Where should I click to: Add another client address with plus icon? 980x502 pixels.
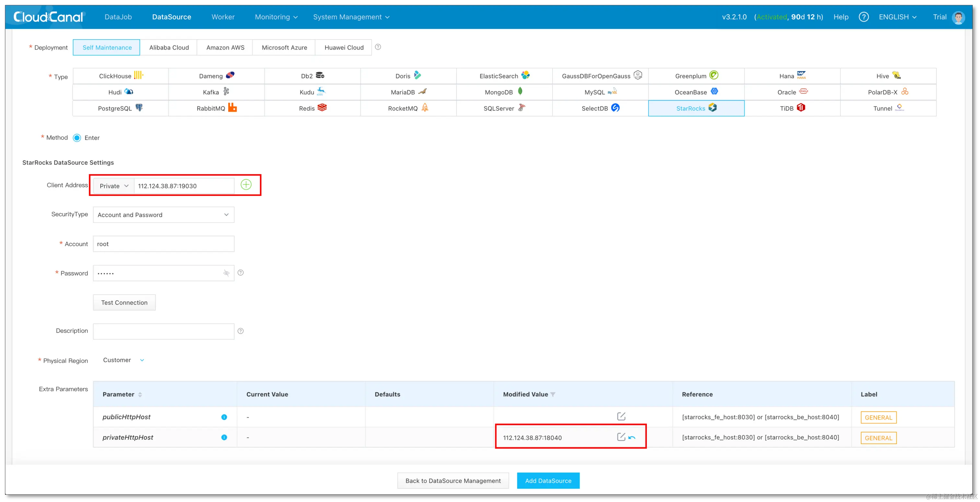click(x=246, y=185)
